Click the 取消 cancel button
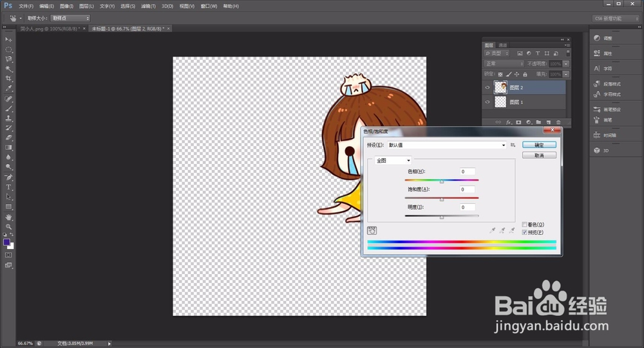The height and width of the screenshot is (348, 644). tap(539, 155)
